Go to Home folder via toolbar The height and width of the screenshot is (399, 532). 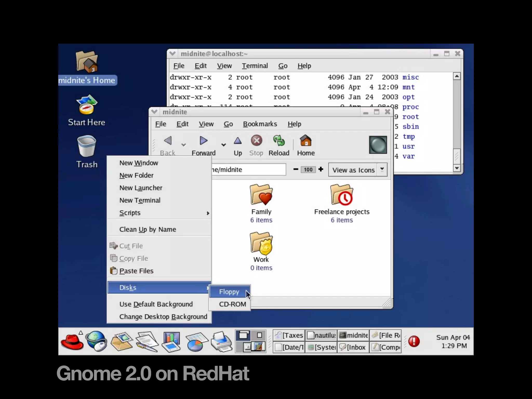pyautogui.click(x=306, y=146)
